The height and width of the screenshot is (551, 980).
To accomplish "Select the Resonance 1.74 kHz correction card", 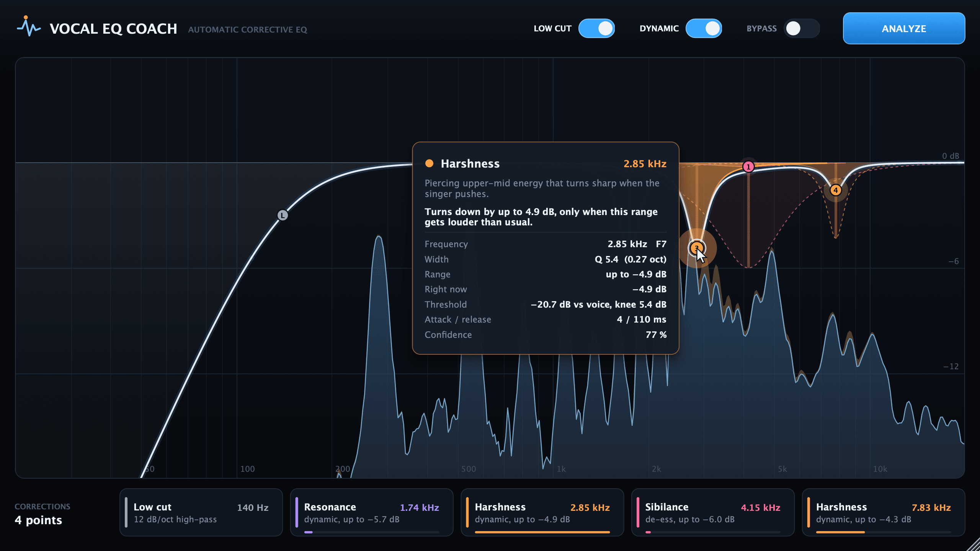I will point(372,512).
